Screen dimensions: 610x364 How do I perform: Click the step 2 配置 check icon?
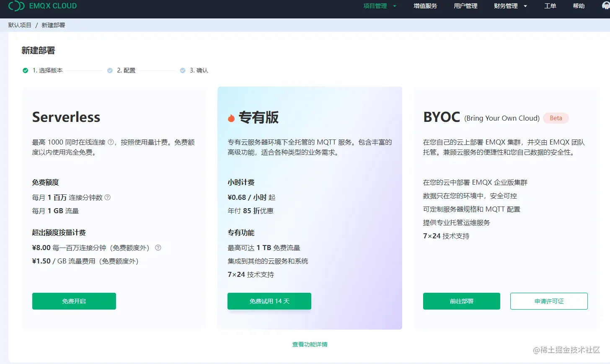(110, 70)
